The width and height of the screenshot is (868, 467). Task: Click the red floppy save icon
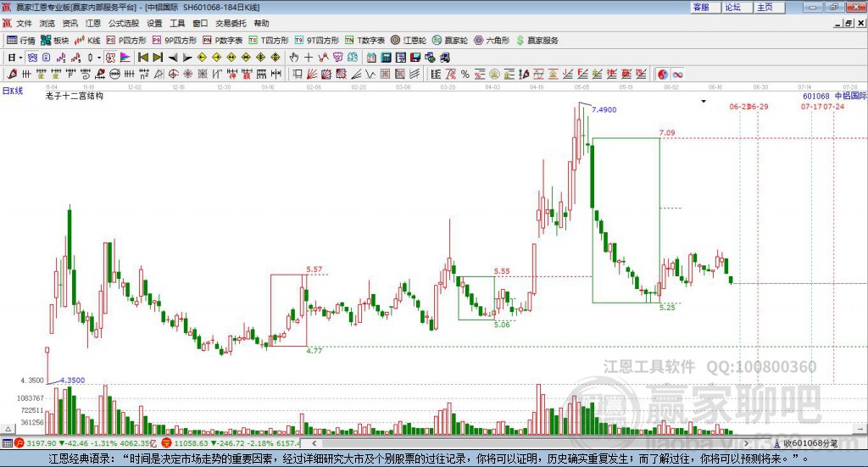coord(415,58)
